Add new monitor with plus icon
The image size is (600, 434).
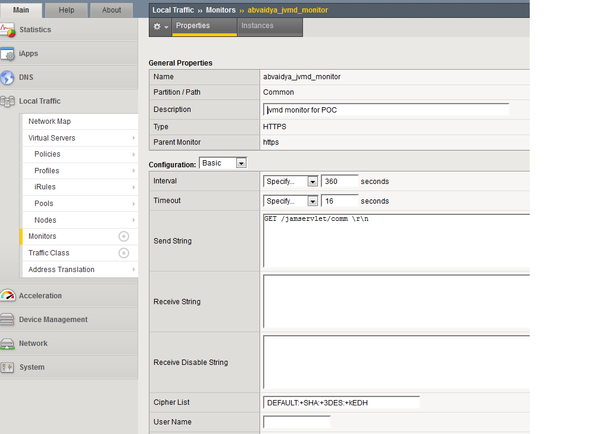tap(124, 236)
